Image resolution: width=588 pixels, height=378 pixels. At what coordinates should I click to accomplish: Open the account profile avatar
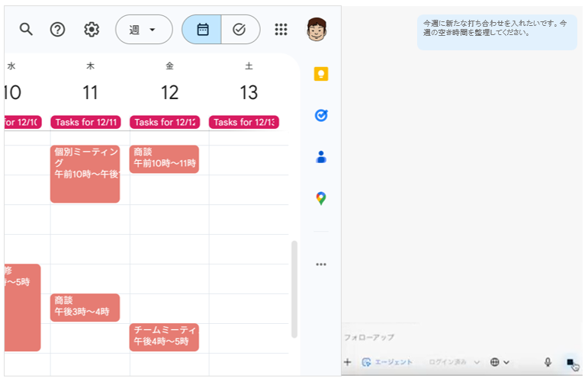pos(316,29)
